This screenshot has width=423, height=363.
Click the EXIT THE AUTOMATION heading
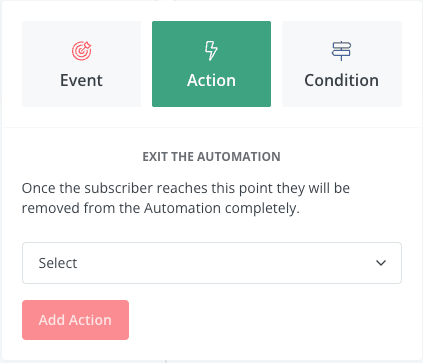pos(211,157)
